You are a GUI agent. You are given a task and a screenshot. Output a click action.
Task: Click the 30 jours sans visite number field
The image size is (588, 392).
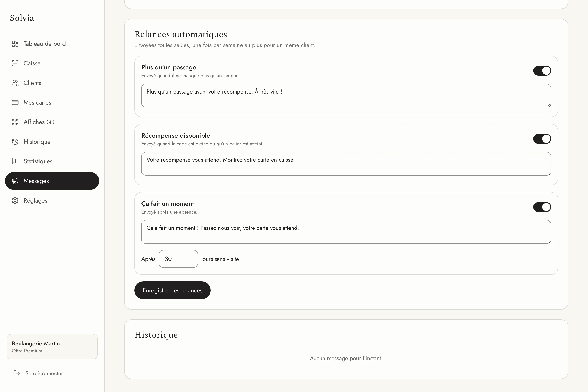click(178, 259)
